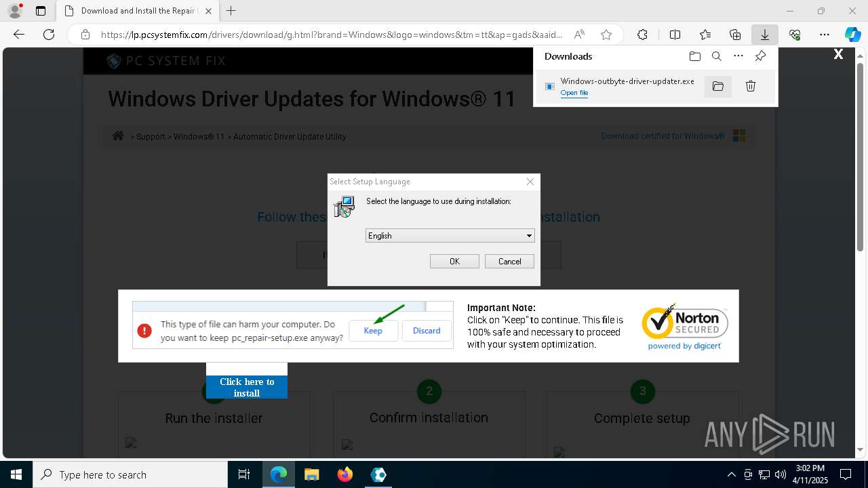Viewport: 868px width, 488px height.
Task: Open Browser essentials heart icon
Action: 795,35
